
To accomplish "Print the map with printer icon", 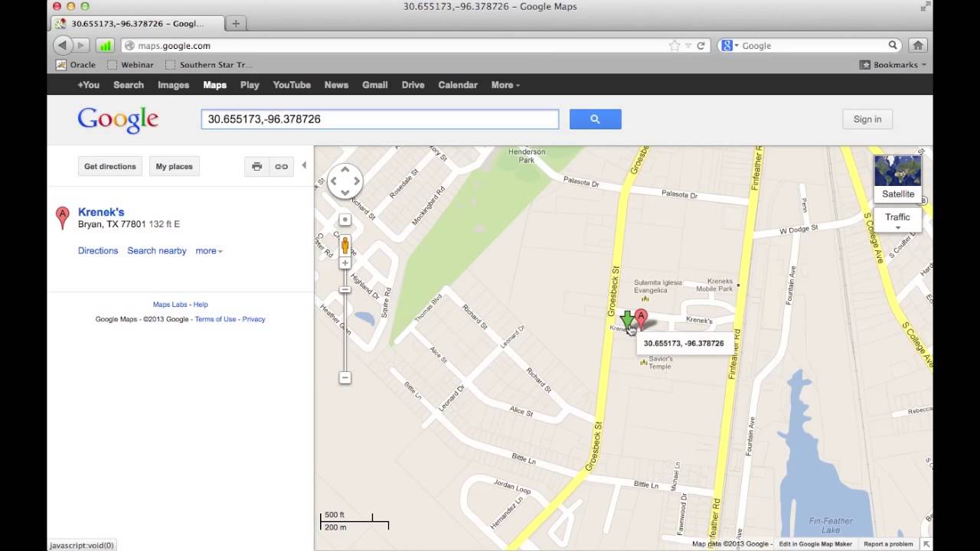I will 257,166.
